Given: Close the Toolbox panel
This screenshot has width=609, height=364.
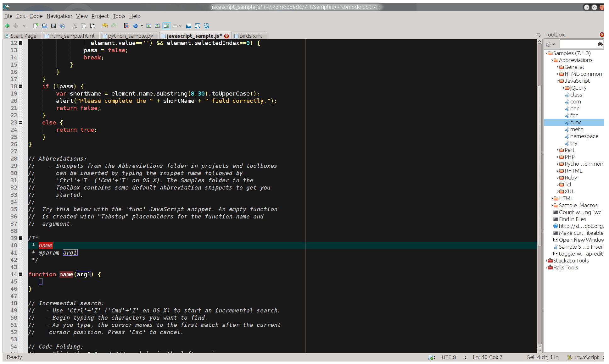Looking at the screenshot, I should coord(601,35).
